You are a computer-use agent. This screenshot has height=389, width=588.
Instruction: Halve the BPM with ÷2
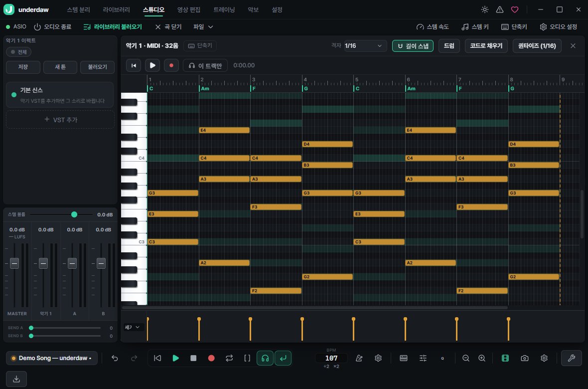click(326, 367)
